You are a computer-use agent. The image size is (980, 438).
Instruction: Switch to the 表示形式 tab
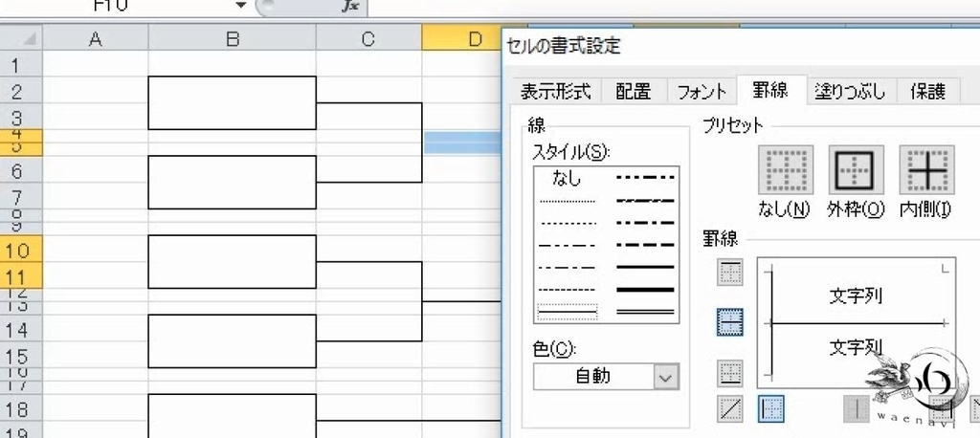(x=556, y=92)
